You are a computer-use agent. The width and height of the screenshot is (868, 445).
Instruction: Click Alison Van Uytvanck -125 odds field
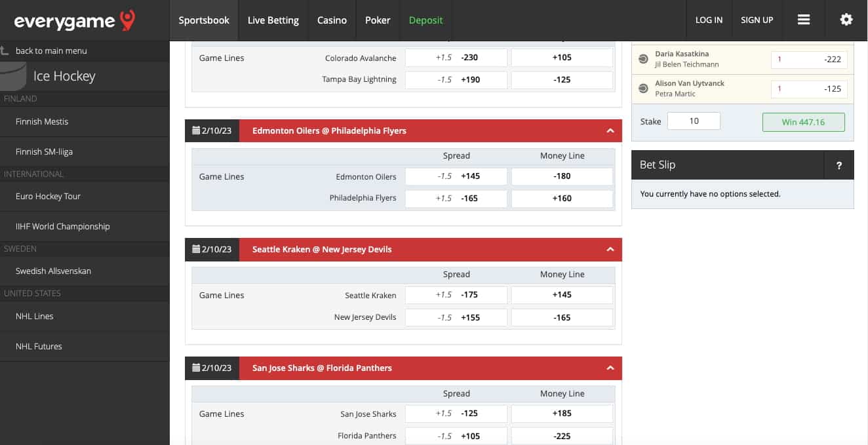click(x=809, y=88)
